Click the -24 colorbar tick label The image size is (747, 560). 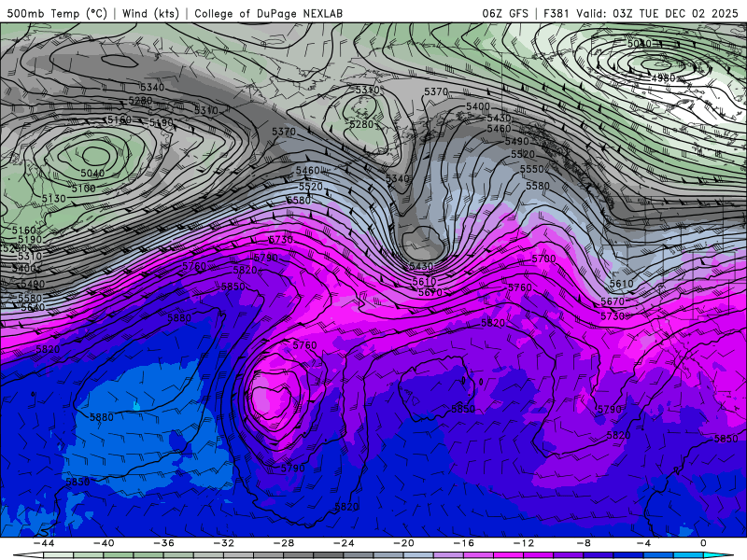344,543
